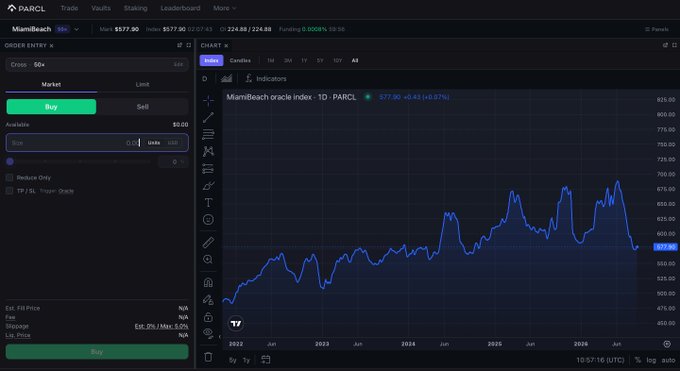Switch chart to Index view

click(212, 60)
